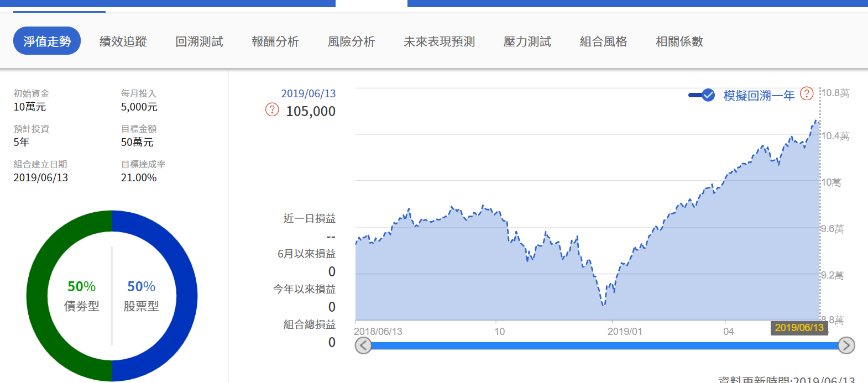Click left arrow on chart range slider
This screenshot has height=383, width=868.
coord(363,346)
